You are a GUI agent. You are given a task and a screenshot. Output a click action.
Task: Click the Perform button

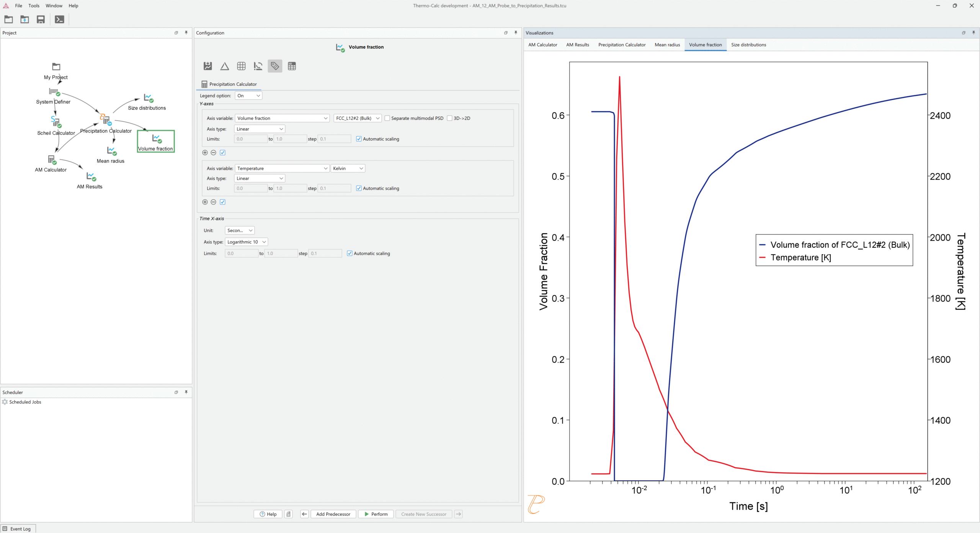[x=376, y=514]
